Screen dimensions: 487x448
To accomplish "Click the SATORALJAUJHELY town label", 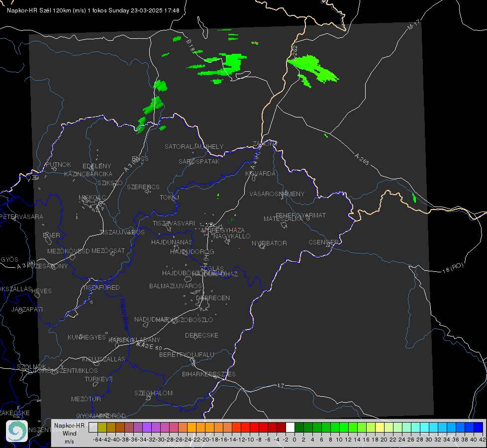I will coord(194,146).
